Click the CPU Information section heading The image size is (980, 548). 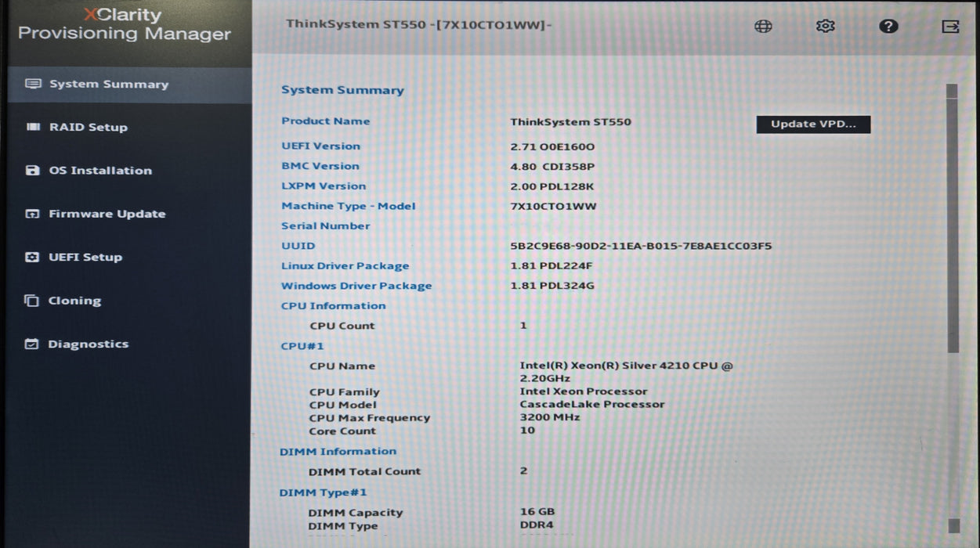333,306
